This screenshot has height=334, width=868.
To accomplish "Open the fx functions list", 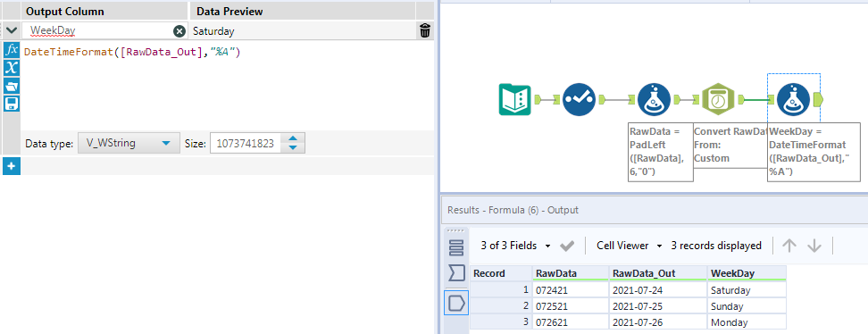I will [x=12, y=49].
